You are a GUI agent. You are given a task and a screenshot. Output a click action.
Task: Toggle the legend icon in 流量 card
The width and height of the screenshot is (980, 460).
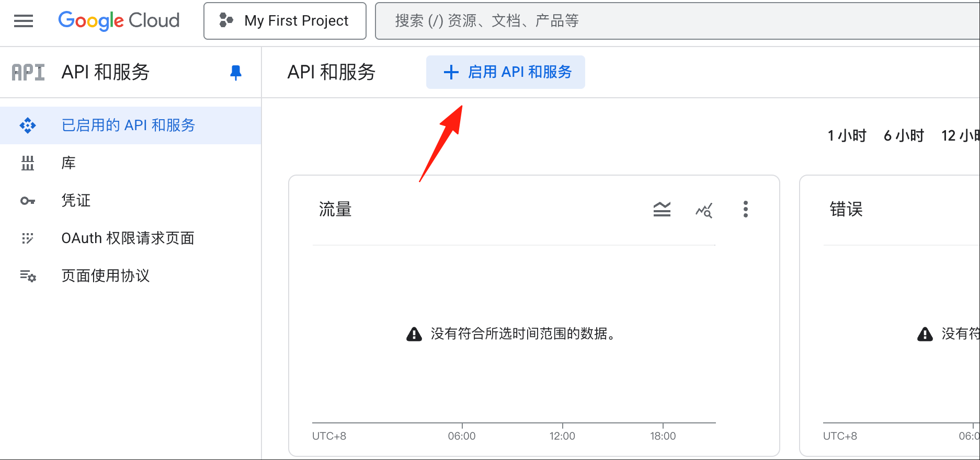coord(662,210)
